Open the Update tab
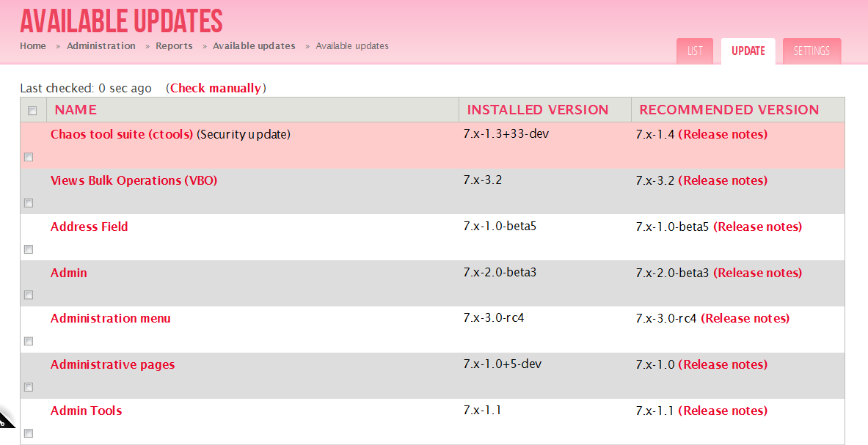868x445 pixels. pyautogui.click(x=748, y=51)
